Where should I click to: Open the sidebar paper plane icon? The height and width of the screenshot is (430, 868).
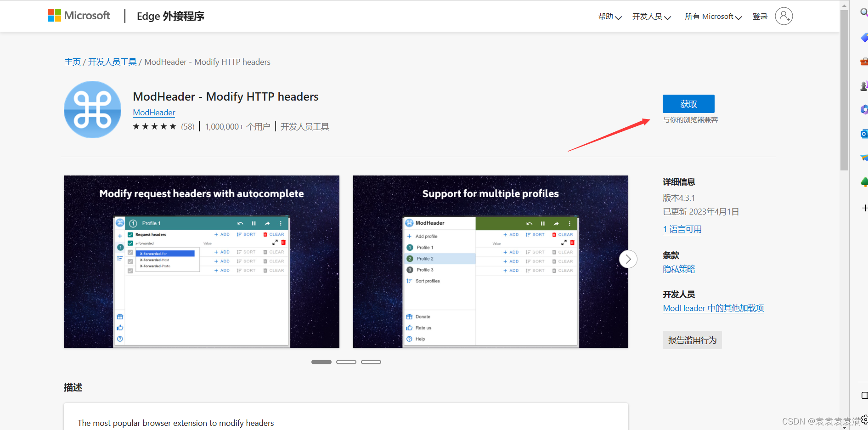point(864,158)
